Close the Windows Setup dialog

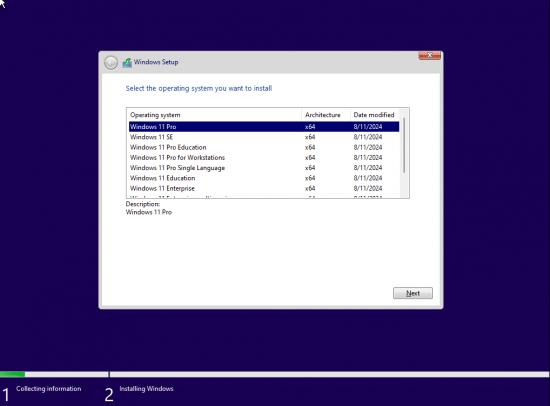click(429, 55)
